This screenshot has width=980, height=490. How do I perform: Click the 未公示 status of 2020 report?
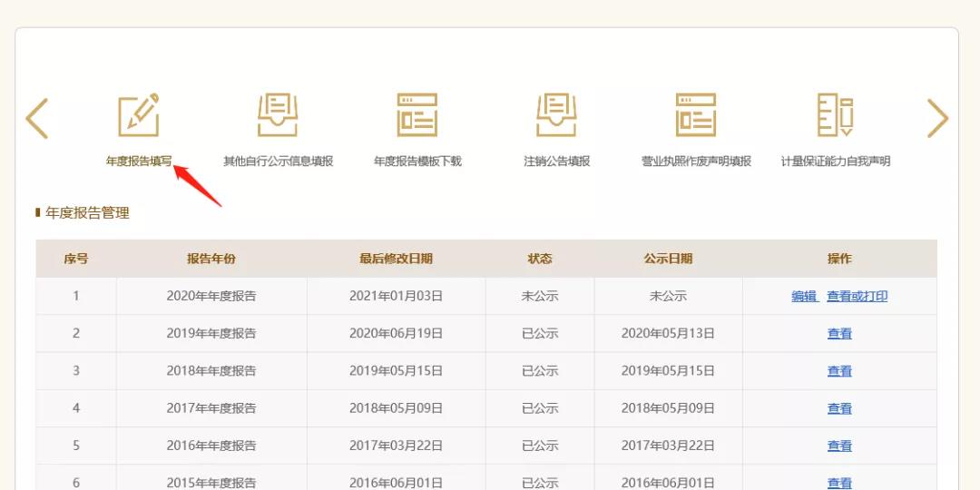click(539, 296)
